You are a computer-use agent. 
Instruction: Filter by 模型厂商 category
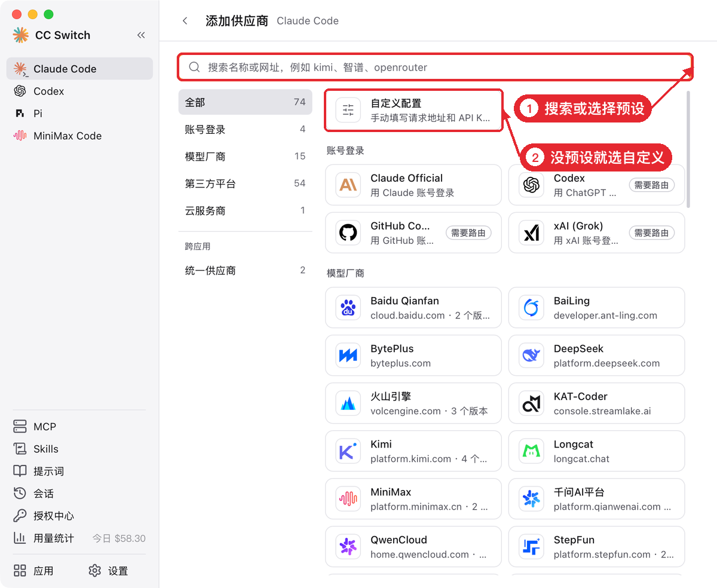coord(245,156)
